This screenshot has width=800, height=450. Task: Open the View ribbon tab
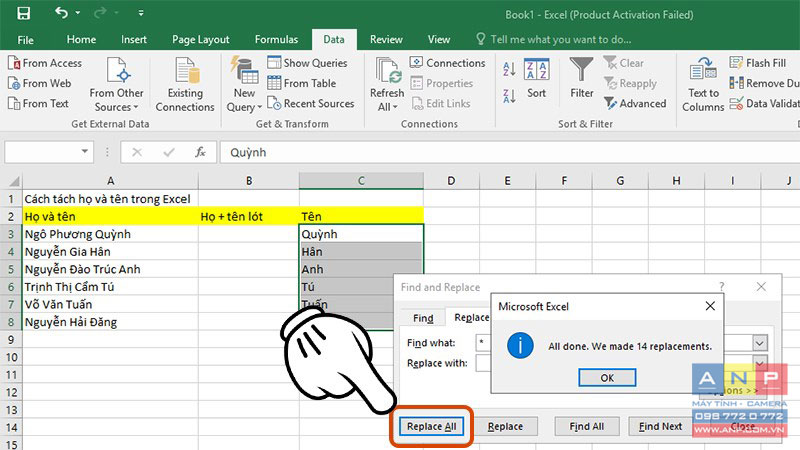tap(439, 39)
